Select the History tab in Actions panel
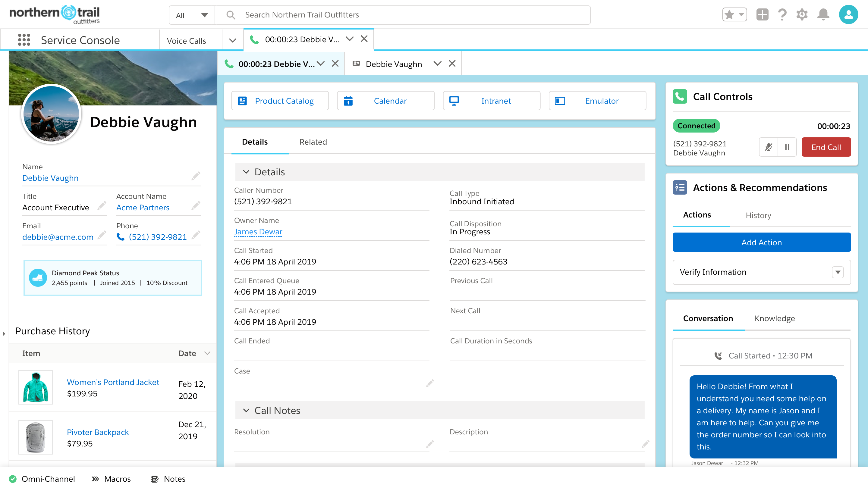 [758, 214]
